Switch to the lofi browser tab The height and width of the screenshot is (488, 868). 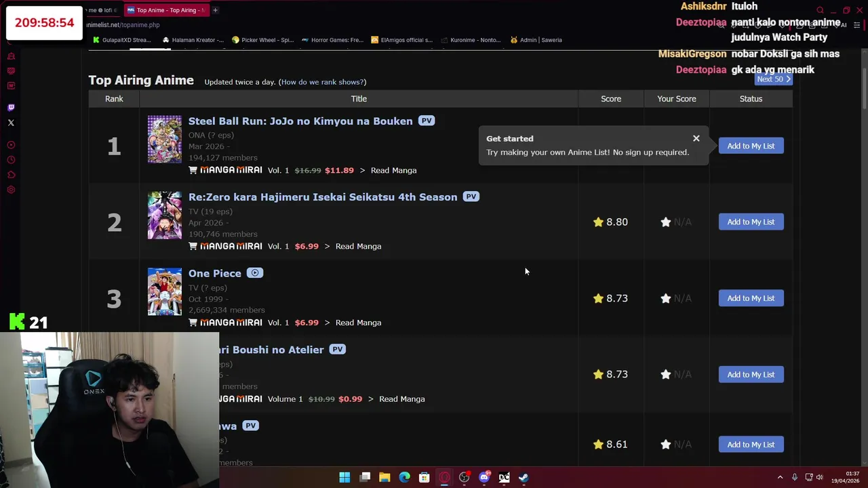[102, 10]
